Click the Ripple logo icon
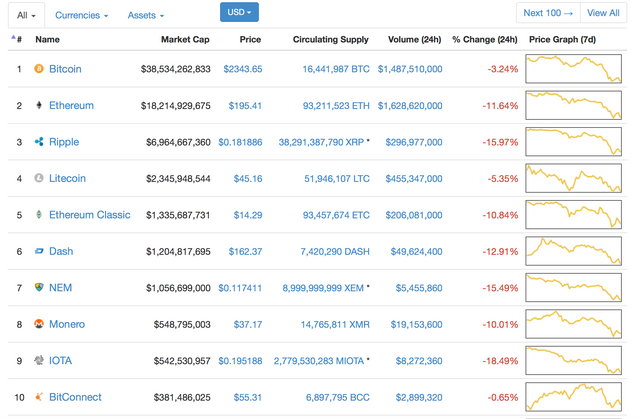Screen dimensions: 640x419 [x=39, y=142]
